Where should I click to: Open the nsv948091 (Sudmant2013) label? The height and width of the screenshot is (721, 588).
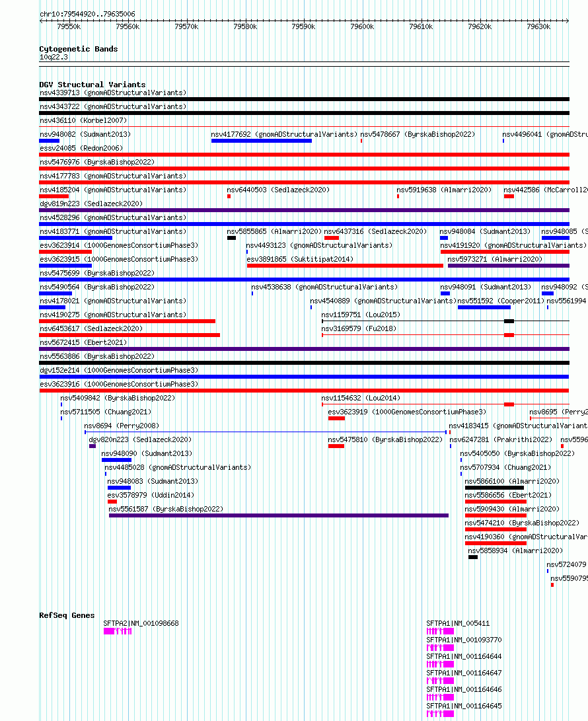tap(486, 287)
